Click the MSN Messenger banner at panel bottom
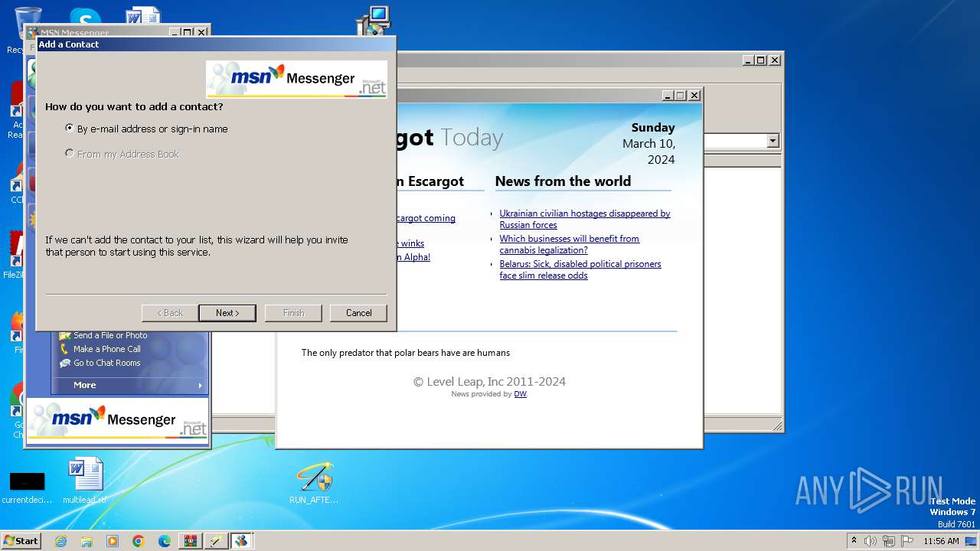 118,420
